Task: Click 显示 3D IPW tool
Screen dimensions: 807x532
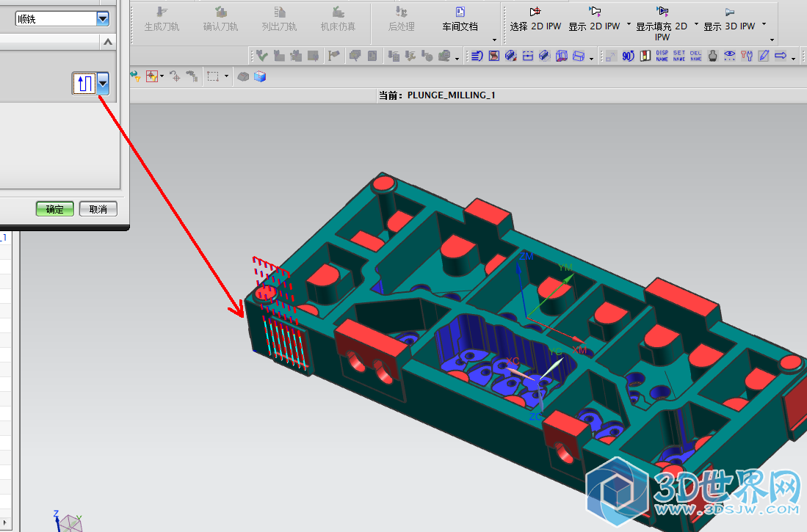Action: pos(729,19)
